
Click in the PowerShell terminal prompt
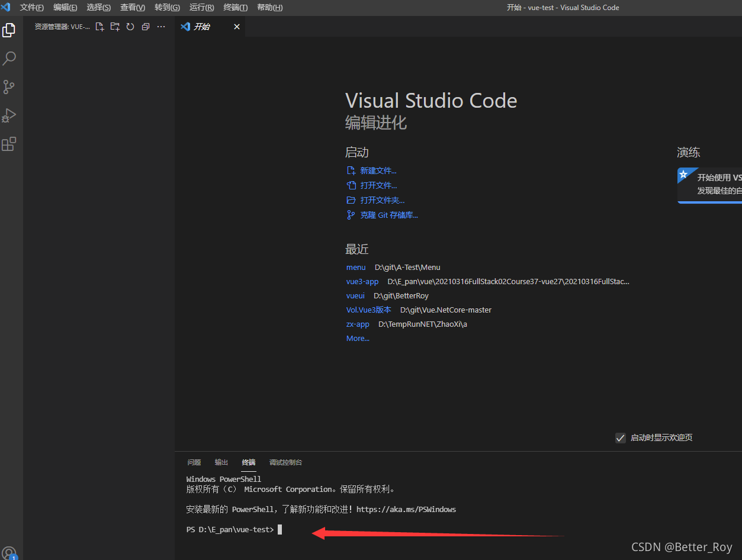280,529
